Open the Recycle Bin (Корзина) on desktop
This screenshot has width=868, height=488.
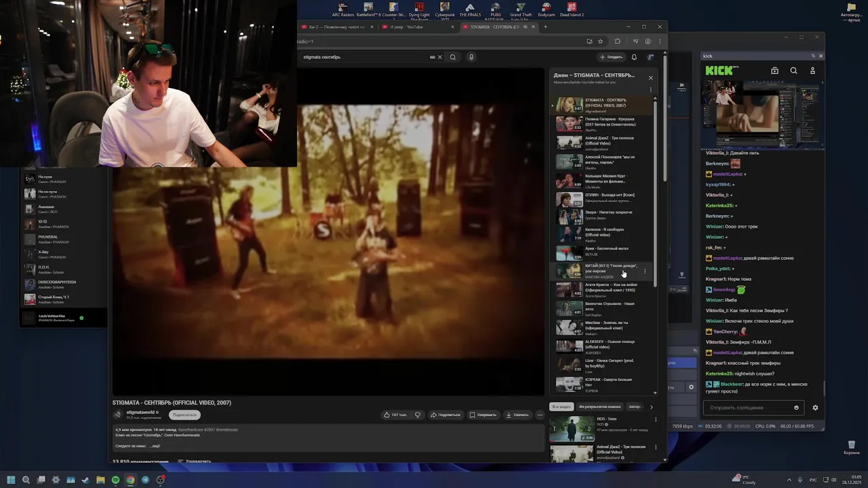pyautogui.click(x=851, y=446)
